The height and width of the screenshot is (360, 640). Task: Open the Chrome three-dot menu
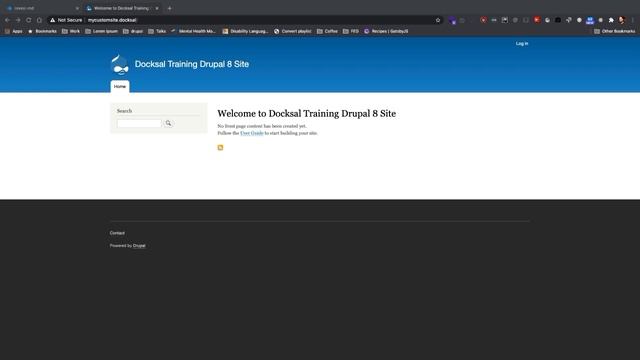pyautogui.click(x=633, y=20)
